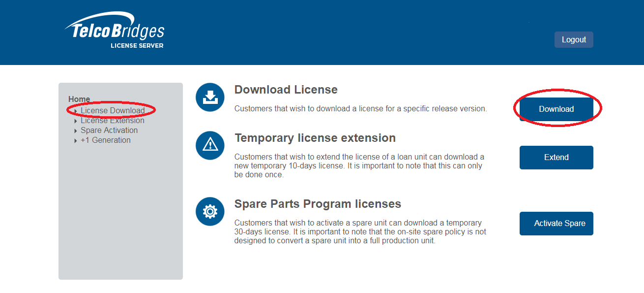This screenshot has width=644, height=293.
Task: Click the Spare Parts Program licenses heading
Action: (318, 204)
